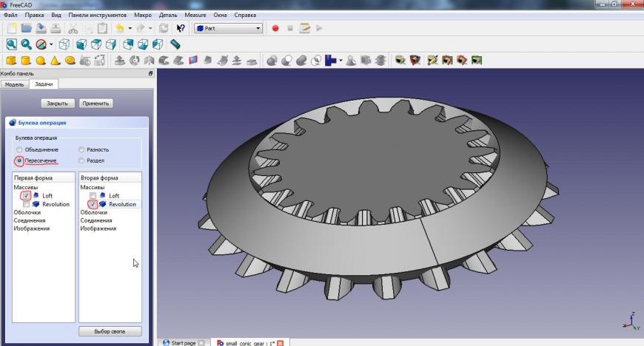
Task: Open the undo history dropdown arrow
Action: tap(130, 28)
